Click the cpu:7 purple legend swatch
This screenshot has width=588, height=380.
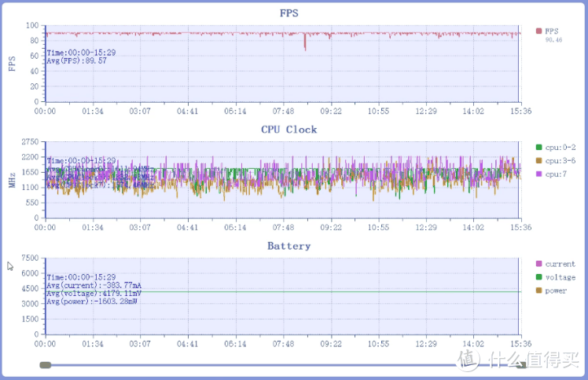[538, 174]
